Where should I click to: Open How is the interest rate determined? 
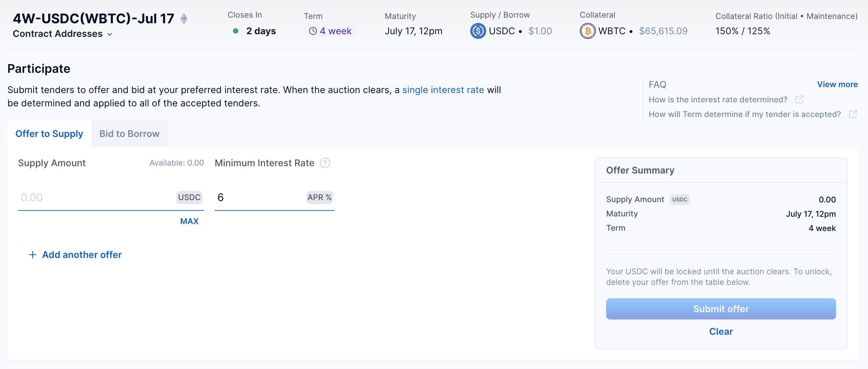click(718, 100)
